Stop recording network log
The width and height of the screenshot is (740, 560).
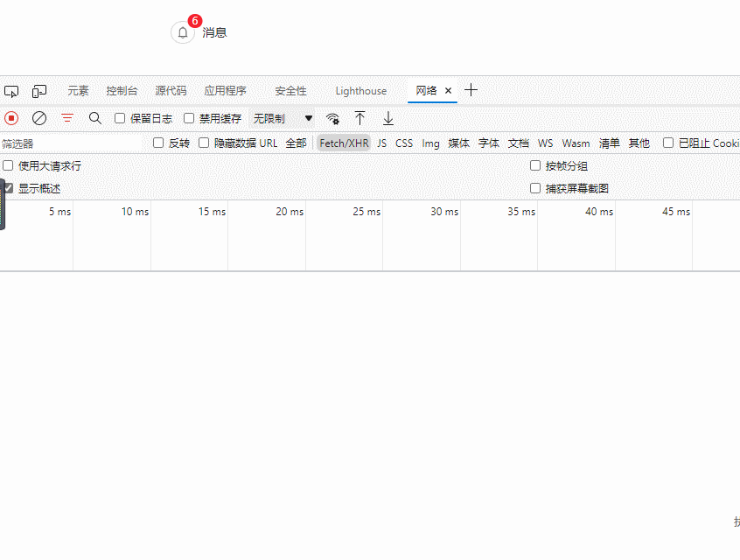click(x=11, y=118)
